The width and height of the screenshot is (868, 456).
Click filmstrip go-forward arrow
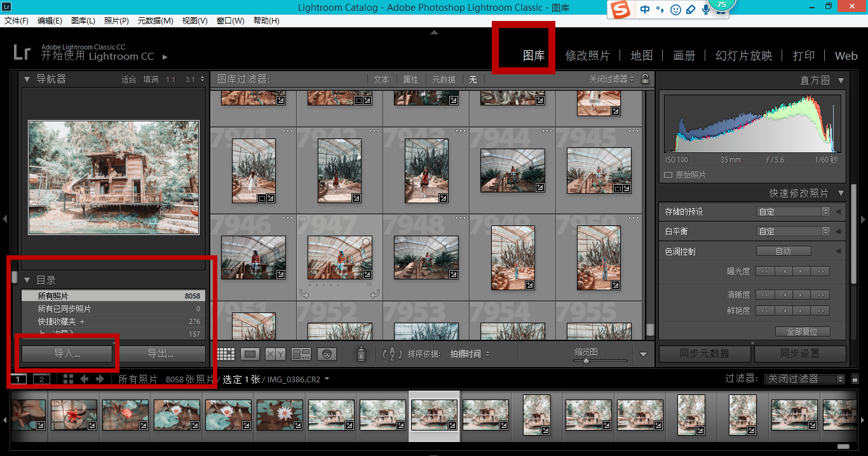click(x=100, y=379)
